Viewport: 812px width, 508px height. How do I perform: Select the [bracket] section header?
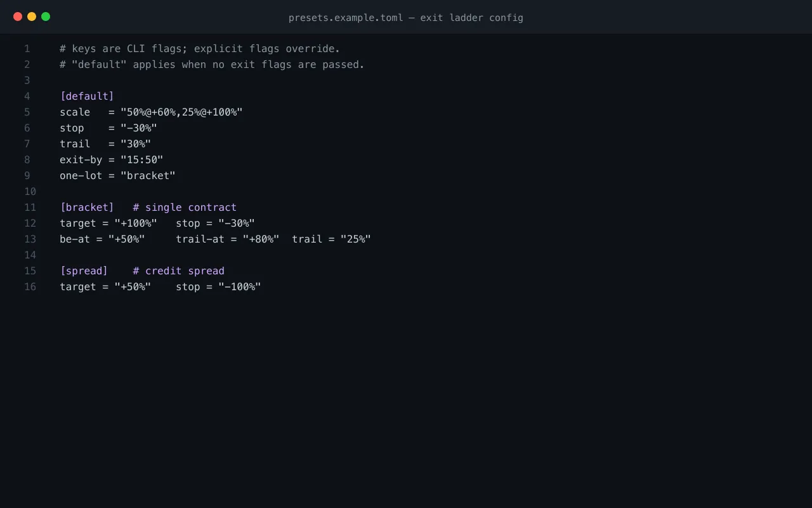(87, 208)
